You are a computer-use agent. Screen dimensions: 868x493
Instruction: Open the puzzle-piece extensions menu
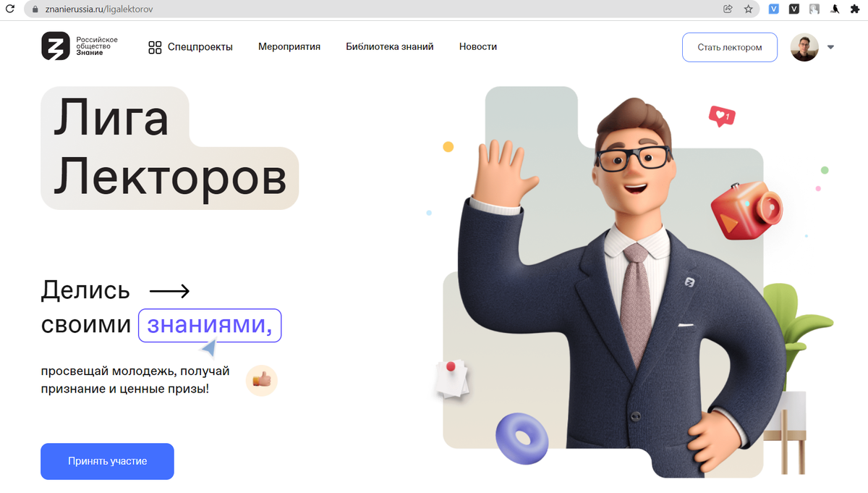coord(855,9)
